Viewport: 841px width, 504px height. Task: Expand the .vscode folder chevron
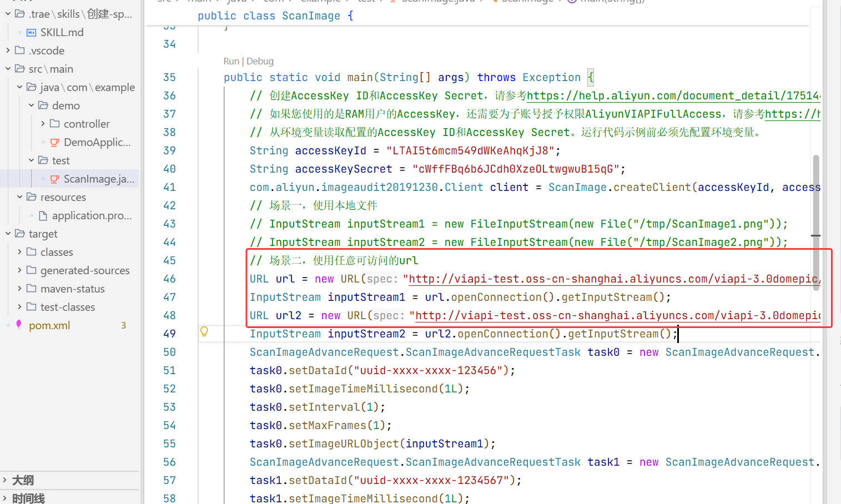pyautogui.click(x=8, y=51)
